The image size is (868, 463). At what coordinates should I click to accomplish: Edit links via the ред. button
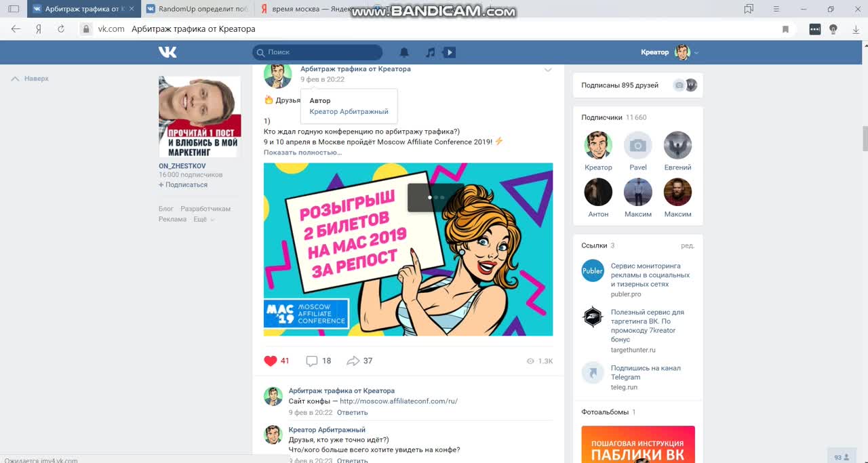(688, 245)
